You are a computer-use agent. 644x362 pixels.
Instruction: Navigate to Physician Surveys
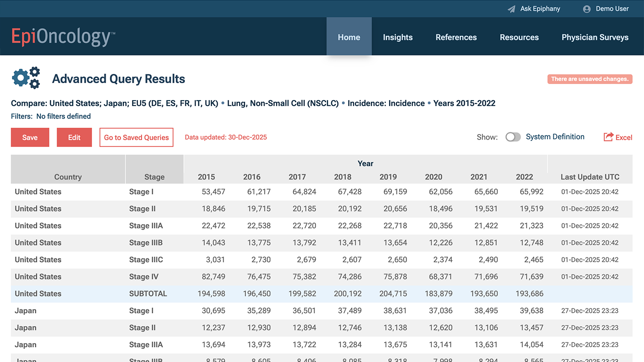pyautogui.click(x=595, y=37)
